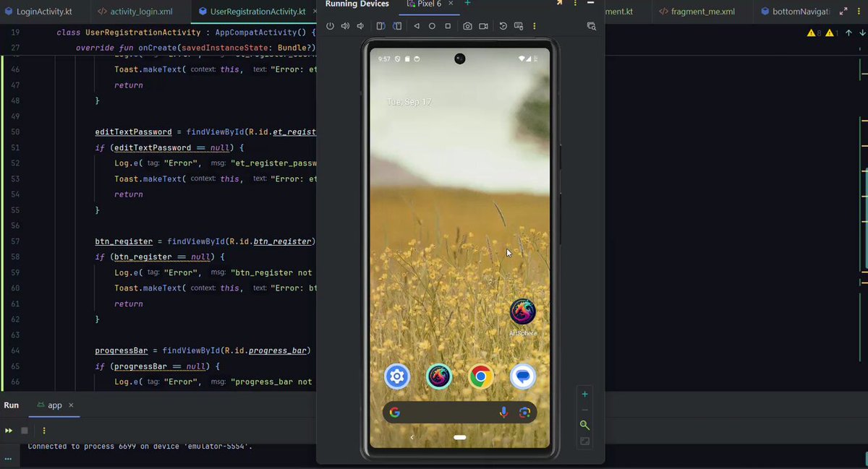The height and width of the screenshot is (469, 868).
Task: Tap the Google search bar on emulator
Action: point(460,413)
